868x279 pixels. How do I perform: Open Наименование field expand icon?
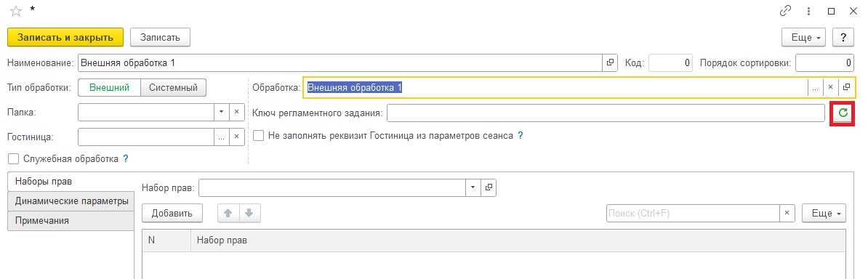[x=610, y=63]
